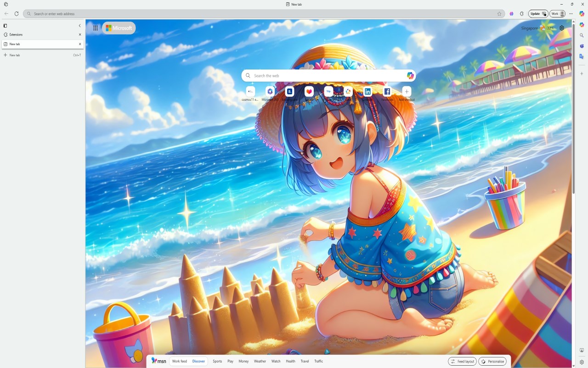This screenshot has width=588, height=368.
Task: Click the Personalise button
Action: (x=492, y=362)
